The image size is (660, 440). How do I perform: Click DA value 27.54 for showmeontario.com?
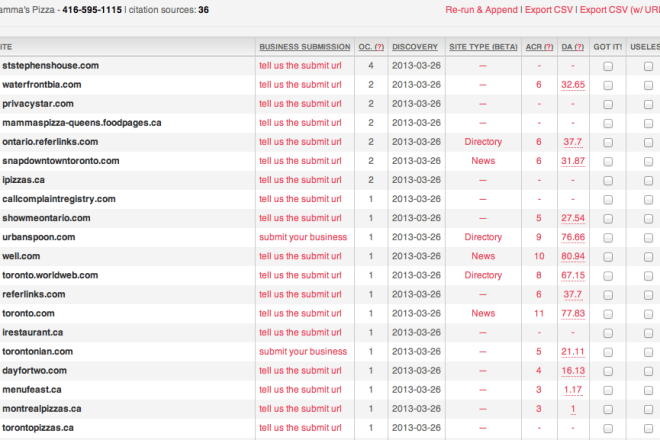tap(573, 218)
